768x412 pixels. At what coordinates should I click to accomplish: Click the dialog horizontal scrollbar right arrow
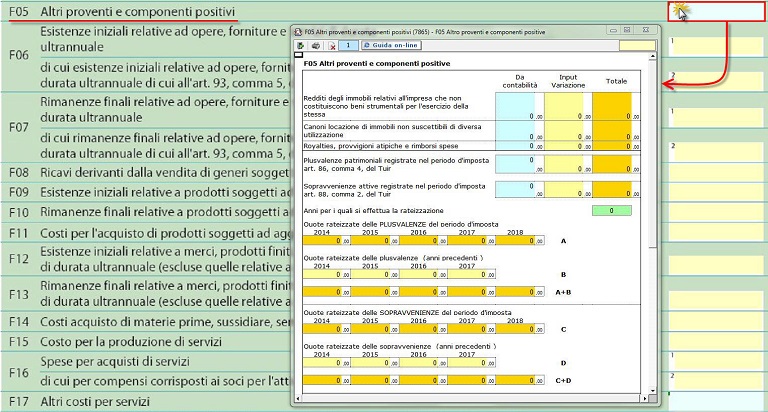(x=645, y=398)
